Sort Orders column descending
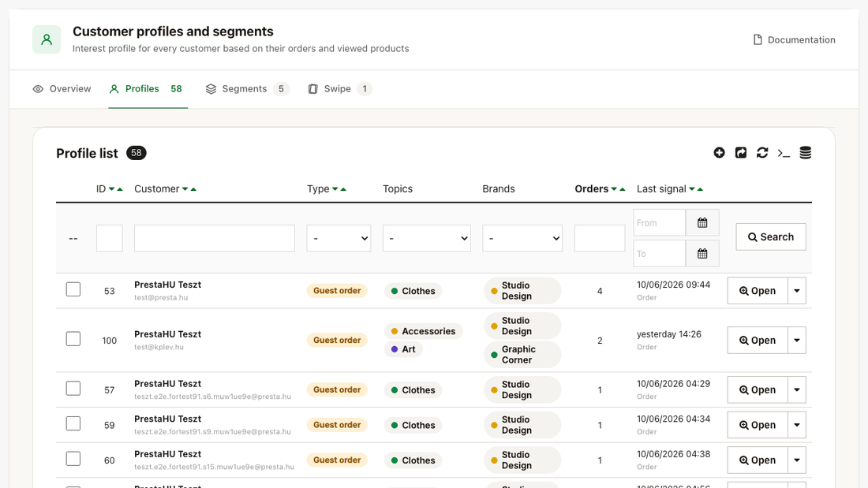The width and height of the screenshot is (868, 488). (x=614, y=189)
